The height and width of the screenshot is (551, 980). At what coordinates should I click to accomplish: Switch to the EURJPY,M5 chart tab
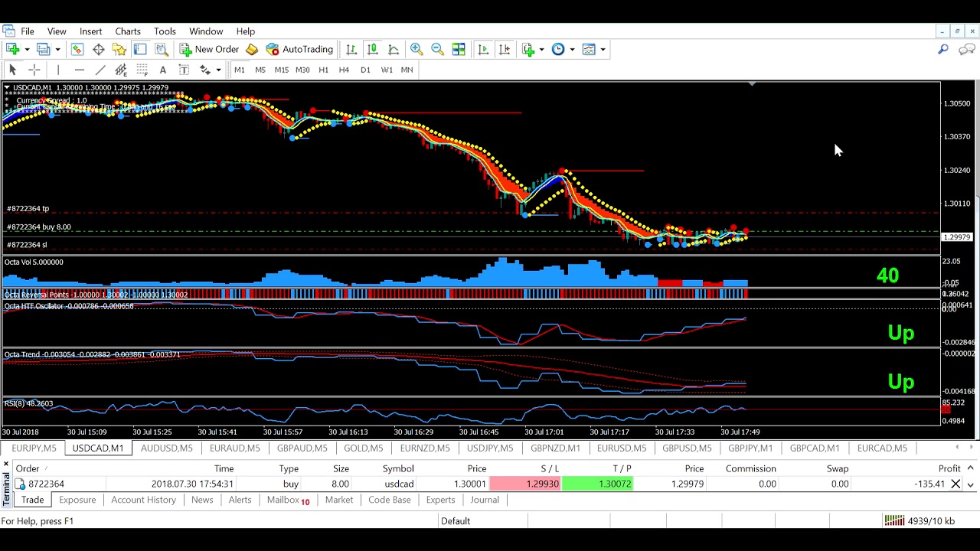coord(34,448)
